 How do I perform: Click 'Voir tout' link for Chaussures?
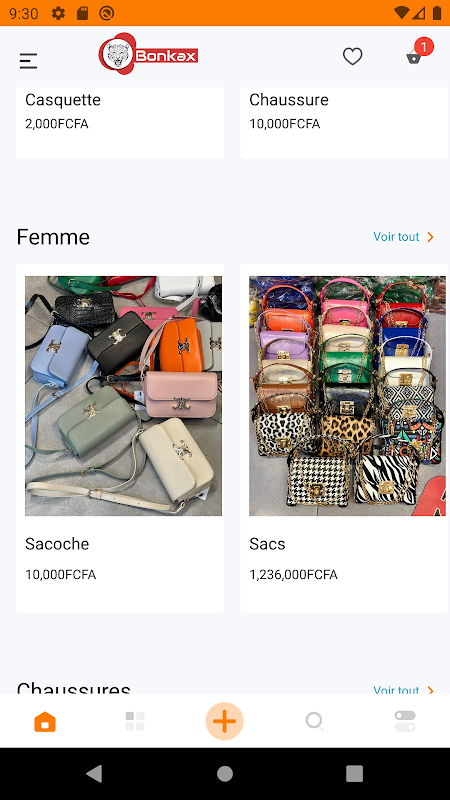pos(396,690)
